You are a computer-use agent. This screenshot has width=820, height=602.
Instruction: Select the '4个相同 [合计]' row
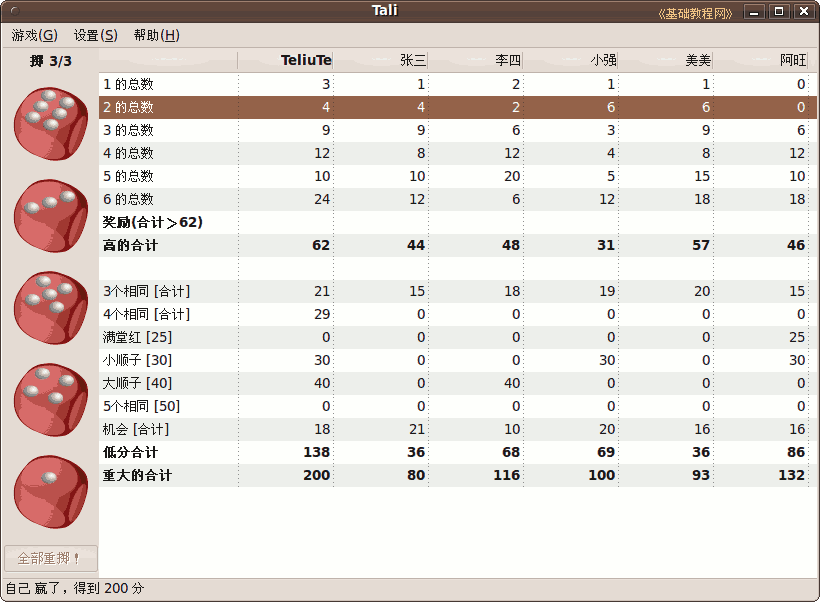point(458,314)
